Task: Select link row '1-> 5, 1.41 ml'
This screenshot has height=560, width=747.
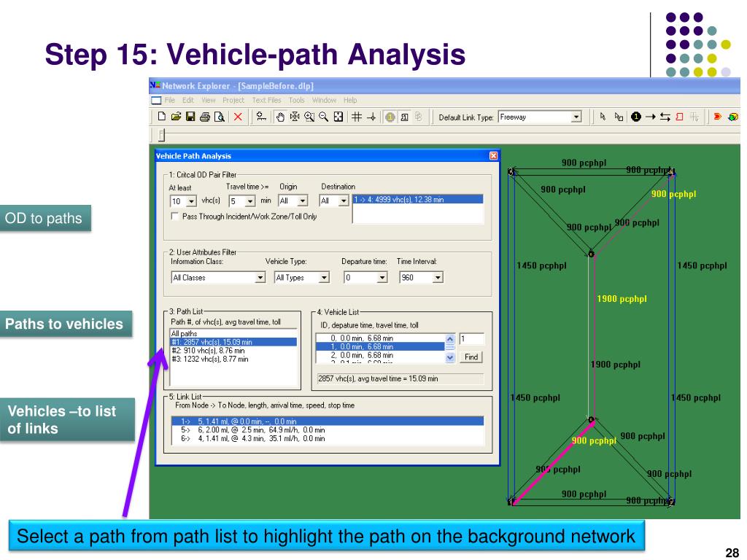Action: point(328,421)
